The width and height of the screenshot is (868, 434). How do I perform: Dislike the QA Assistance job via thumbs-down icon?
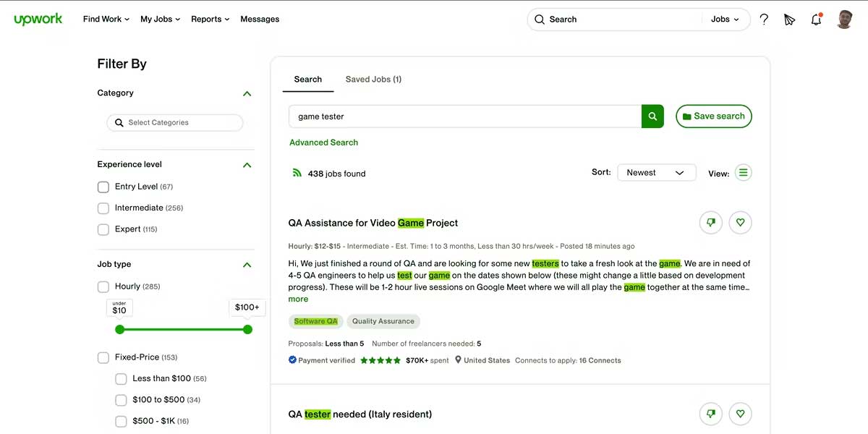[x=710, y=222]
